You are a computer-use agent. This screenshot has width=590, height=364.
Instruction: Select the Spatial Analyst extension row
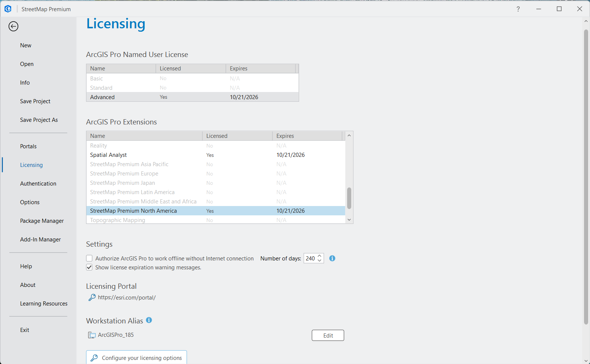216,155
